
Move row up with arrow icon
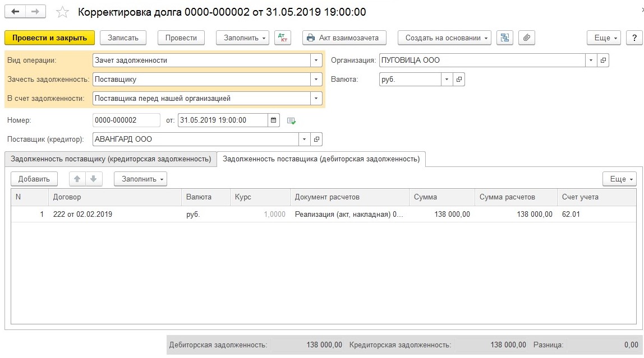click(77, 179)
